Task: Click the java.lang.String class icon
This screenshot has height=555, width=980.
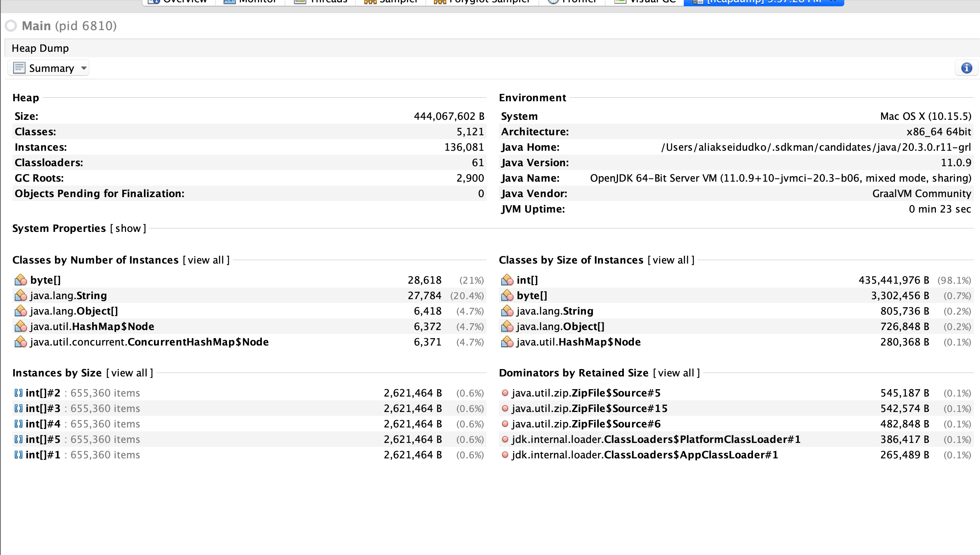Action: [x=20, y=295]
